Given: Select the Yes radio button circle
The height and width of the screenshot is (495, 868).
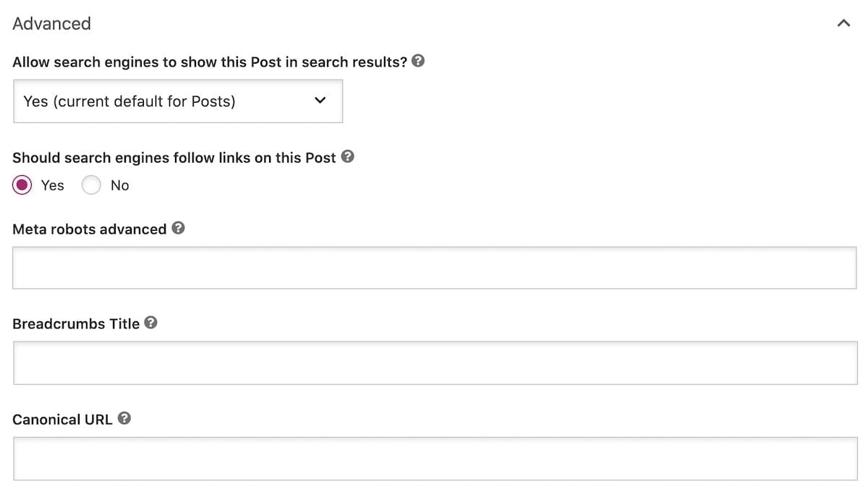Looking at the screenshot, I should (23, 185).
